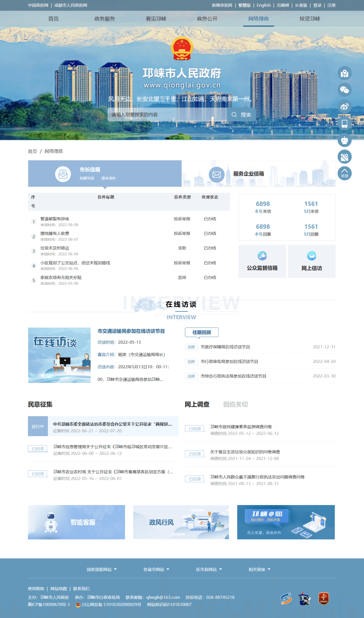The height and width of the screenshot is (618, 364).
Task: Switch to the 回应关切 tab
Action: [236, 404]
